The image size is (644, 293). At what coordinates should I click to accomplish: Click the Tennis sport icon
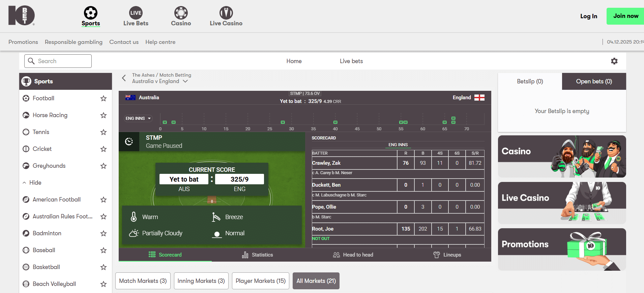pyautogui.click(x=26, y=132)
